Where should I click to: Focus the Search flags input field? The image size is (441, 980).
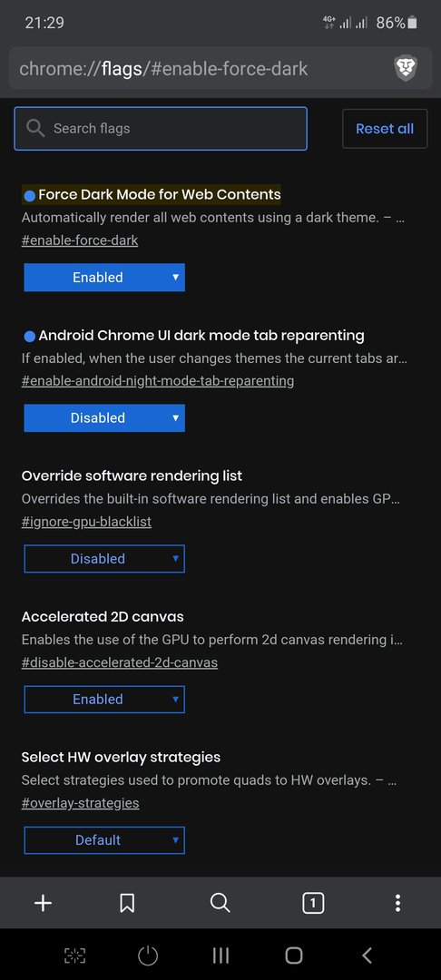161,128
